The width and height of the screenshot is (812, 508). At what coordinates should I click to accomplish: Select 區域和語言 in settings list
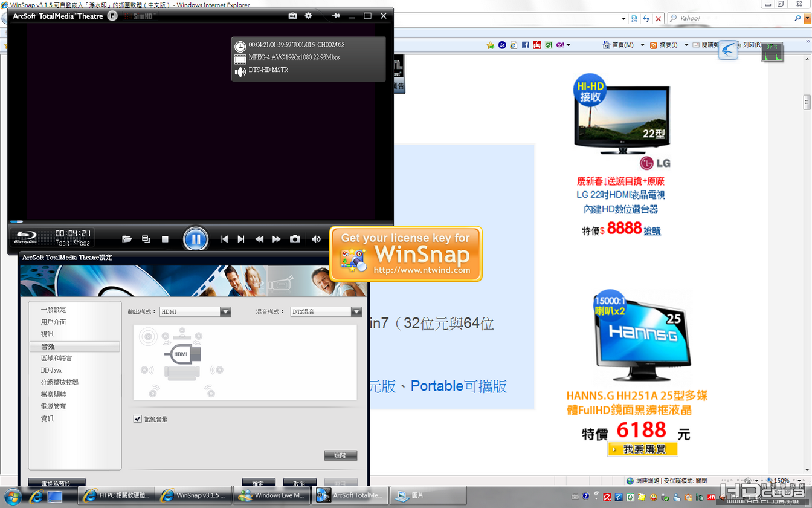pyautogui.click(x=57, y=358)
